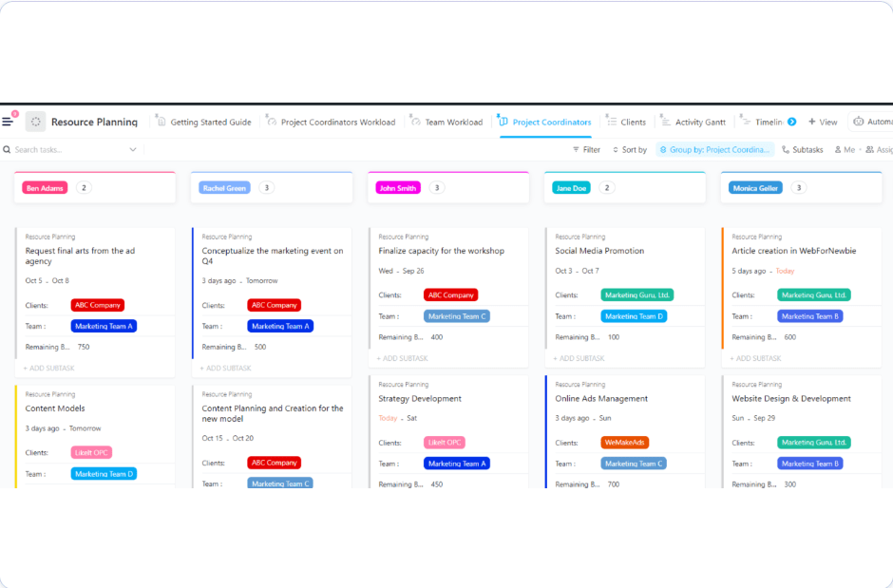Open the hamburger sidebar menu
The image size is (893, 588).
tap(8, 122)
